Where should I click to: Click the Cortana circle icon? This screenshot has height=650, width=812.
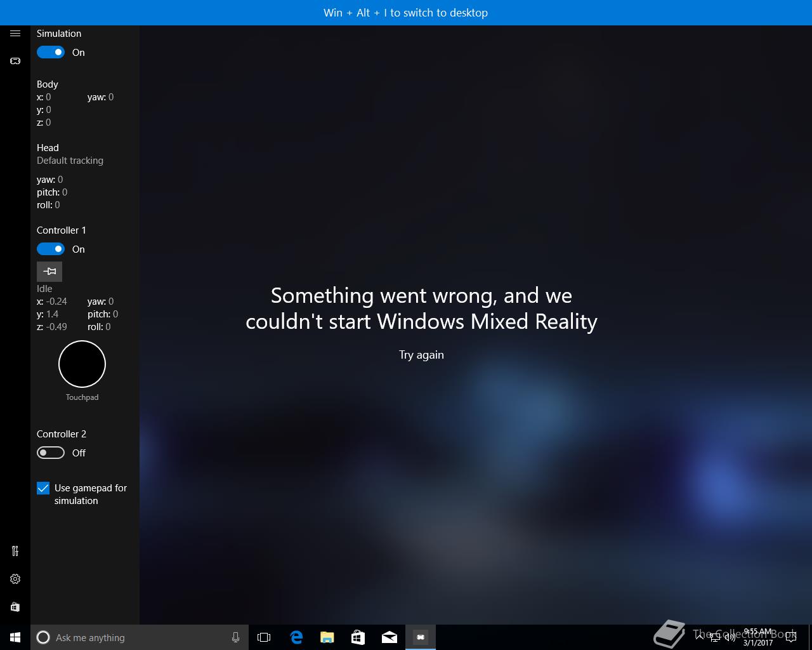(x=43, y=637)
